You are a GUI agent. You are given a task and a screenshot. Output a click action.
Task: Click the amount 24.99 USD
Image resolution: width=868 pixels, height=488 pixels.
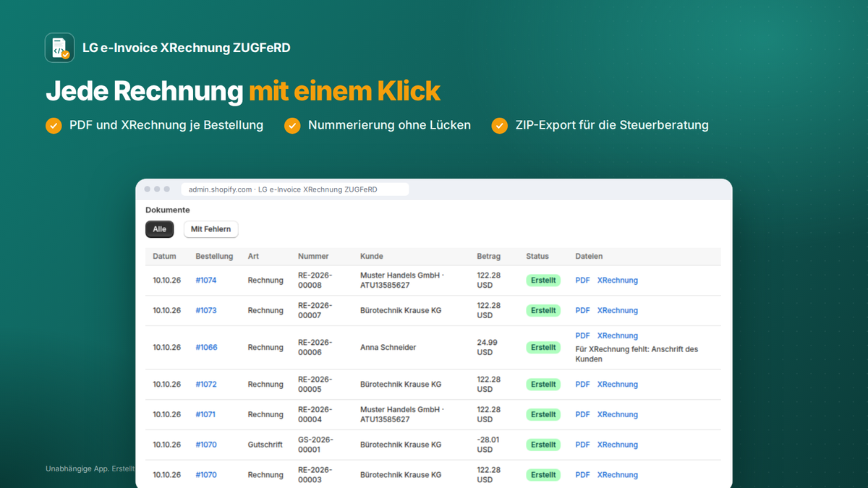(487, 348)
